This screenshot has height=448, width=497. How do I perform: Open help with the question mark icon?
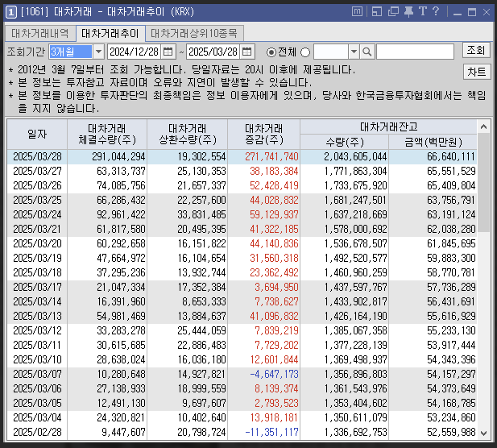coord(436,11)
